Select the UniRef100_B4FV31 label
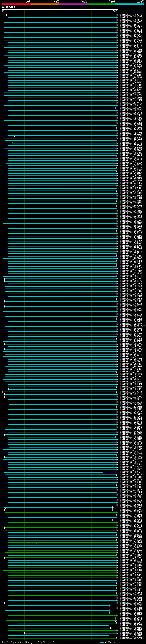 [131, 42]
